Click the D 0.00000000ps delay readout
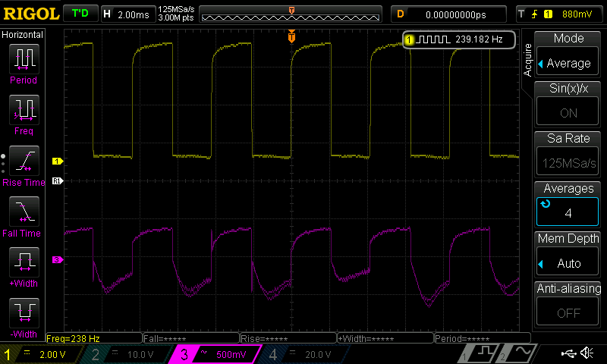607x364 pixels. click(448, 14)
